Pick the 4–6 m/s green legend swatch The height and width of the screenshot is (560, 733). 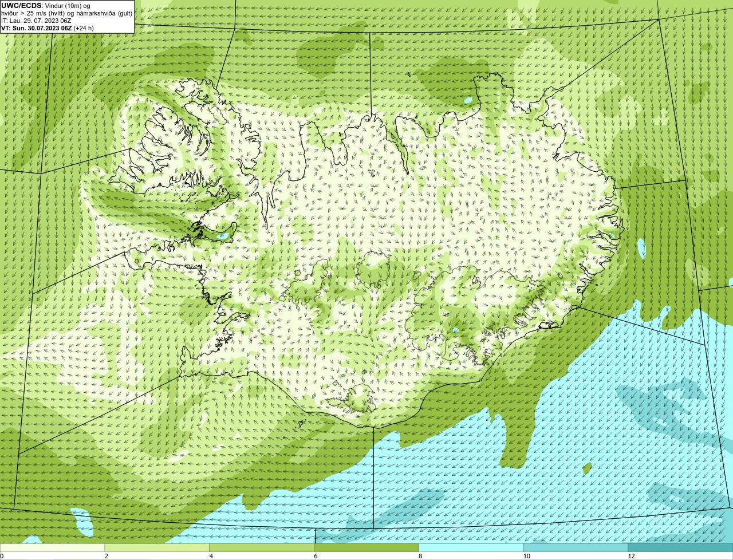click(262, 547)
